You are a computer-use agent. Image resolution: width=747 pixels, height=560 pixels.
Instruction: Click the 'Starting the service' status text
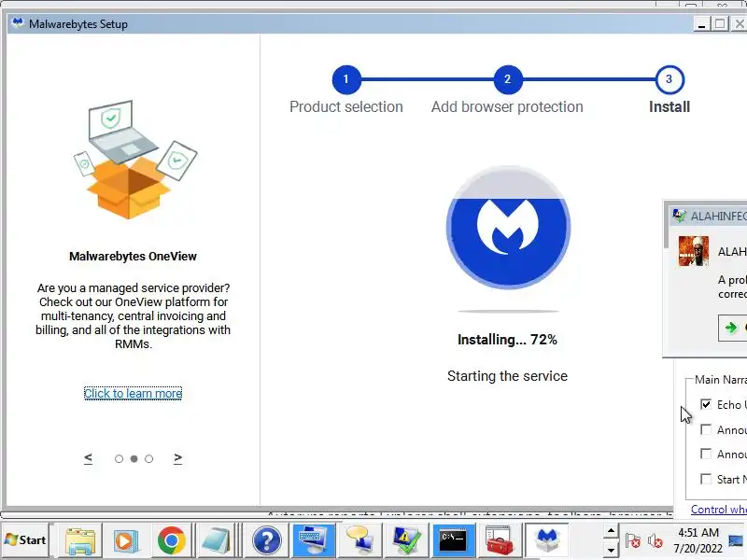[507, 376]
